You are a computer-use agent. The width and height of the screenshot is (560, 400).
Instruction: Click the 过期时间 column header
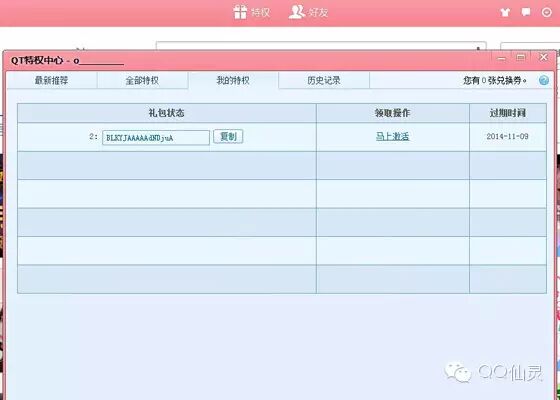tap(508, 113)
